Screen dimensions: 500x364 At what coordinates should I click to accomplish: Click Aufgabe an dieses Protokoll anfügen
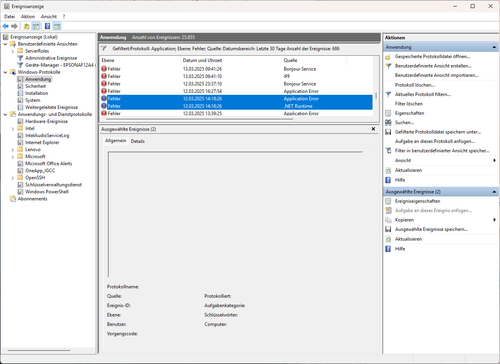click(x=435, y=141)
